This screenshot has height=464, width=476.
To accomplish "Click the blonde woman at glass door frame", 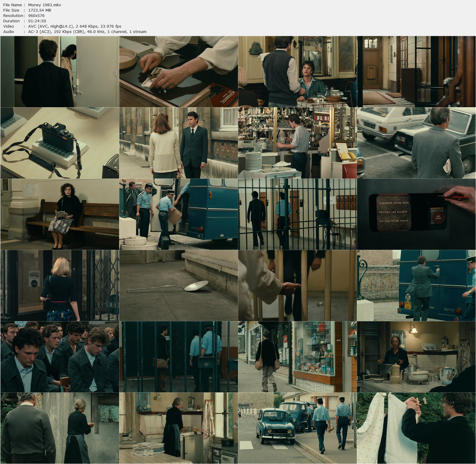I will pos(60,285).
